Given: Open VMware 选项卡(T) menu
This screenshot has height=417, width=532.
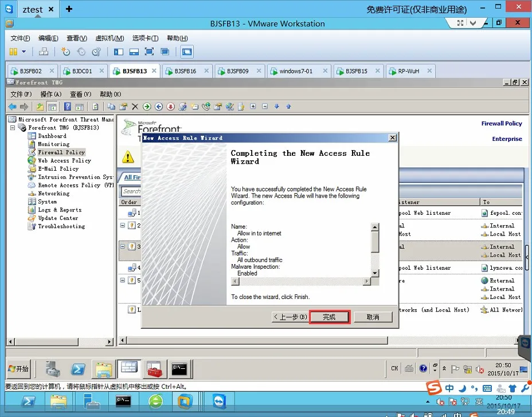Looking at the screenshot, I should tap(145, 38).
